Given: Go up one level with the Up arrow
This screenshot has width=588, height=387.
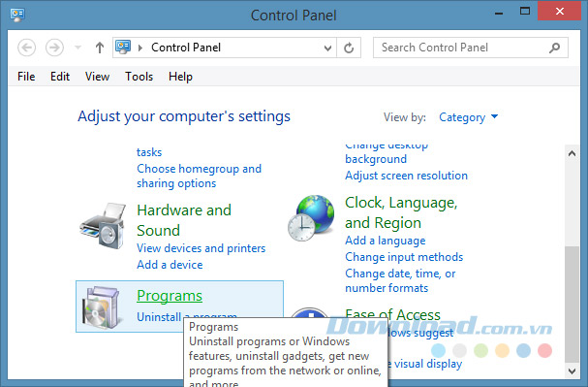Looking at the screenshot, I should 100,48.
